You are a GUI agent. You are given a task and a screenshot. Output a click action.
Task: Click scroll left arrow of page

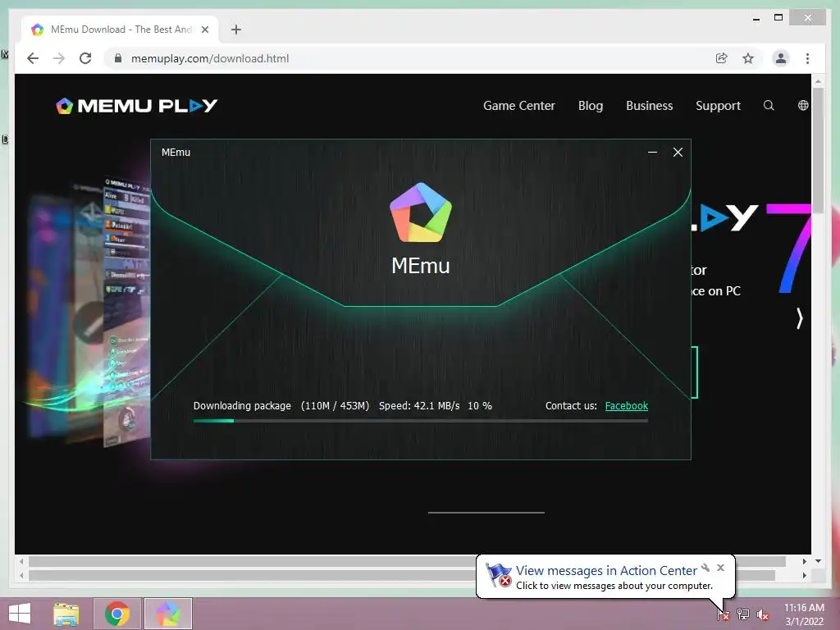click(x=21, y=561)
